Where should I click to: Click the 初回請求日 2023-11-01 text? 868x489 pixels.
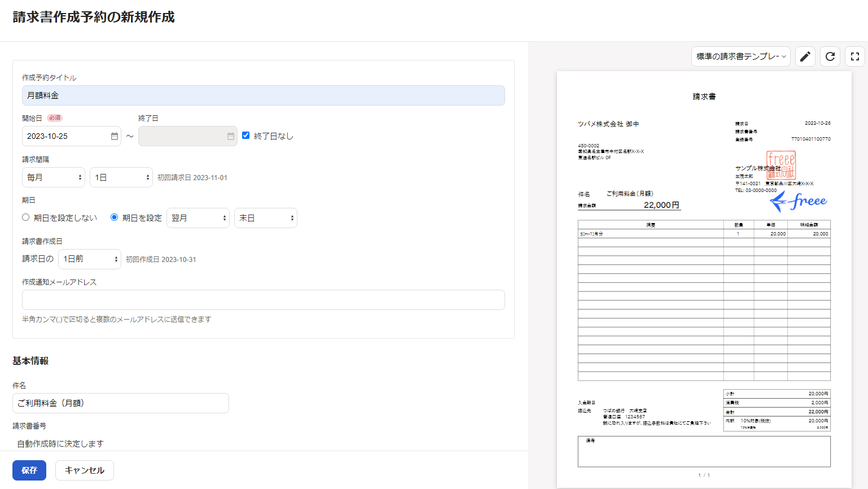point(192,177)
